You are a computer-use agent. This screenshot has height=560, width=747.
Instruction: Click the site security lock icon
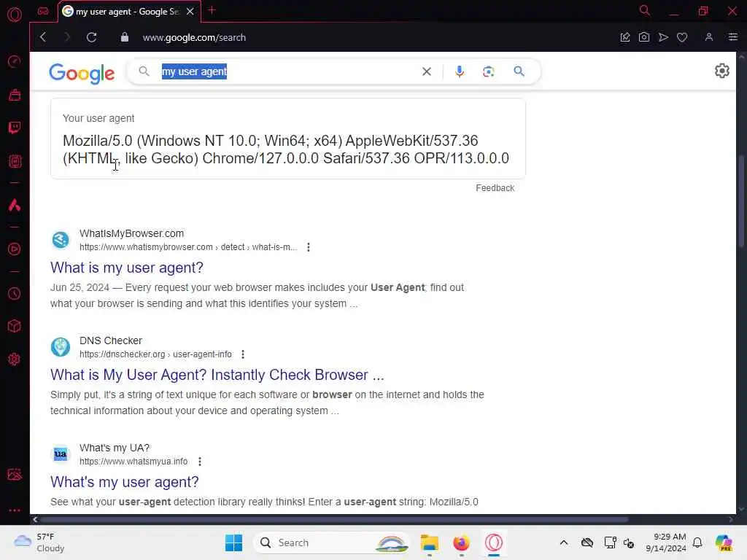coord(124,37)
